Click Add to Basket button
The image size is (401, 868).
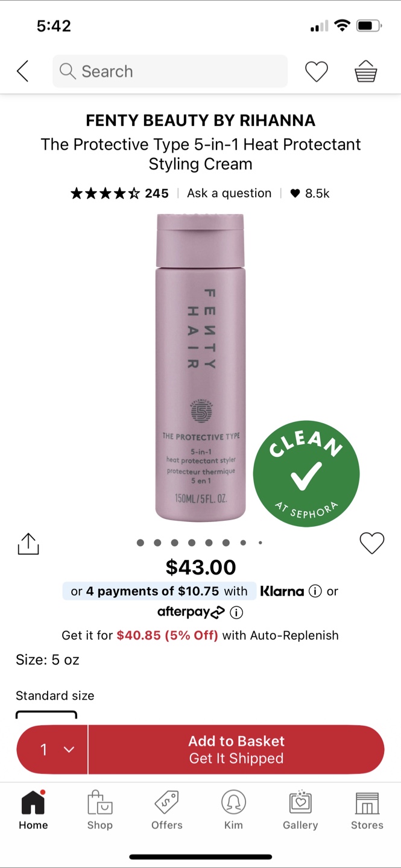(236, 749)
